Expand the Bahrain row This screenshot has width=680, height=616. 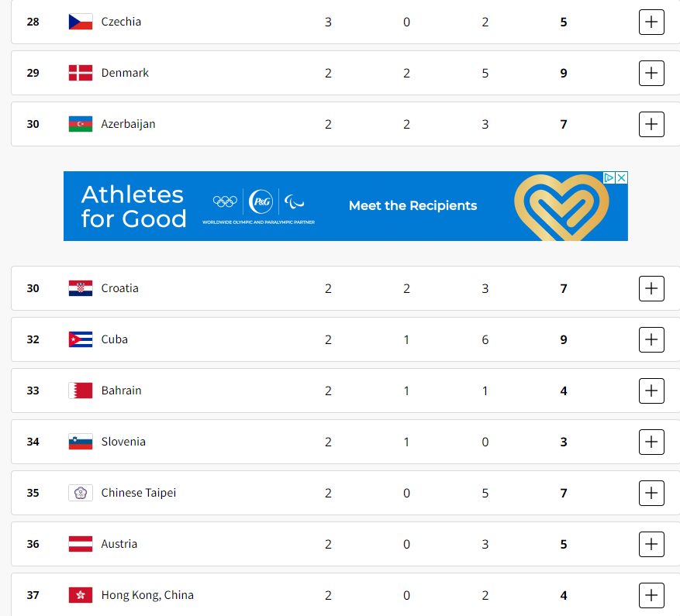tap(651, 391)
